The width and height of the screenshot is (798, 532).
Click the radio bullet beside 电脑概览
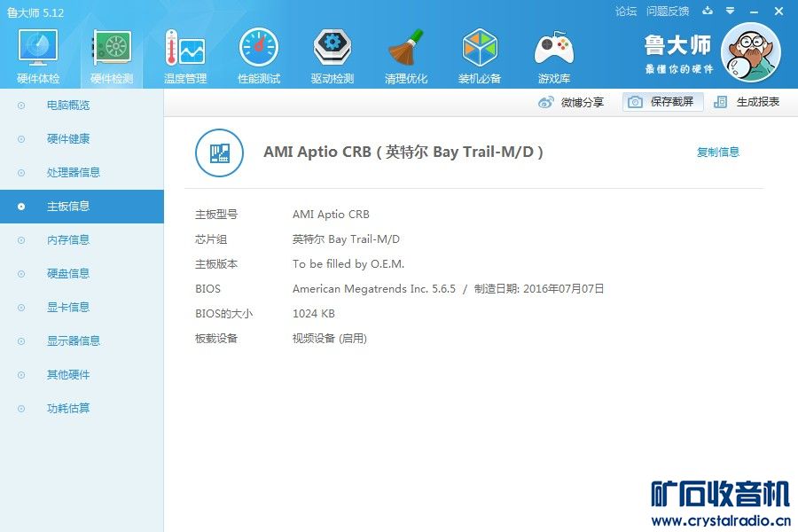(21, 106)
